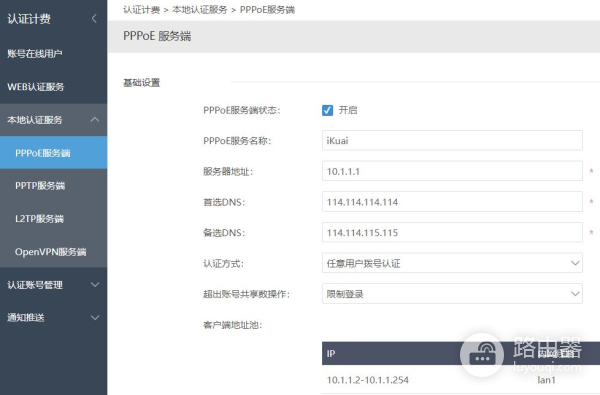Edit the 备选DNS field 114.114.115.115
The width and height of the screenshot is (600, 395).
(x=452, y=232)
